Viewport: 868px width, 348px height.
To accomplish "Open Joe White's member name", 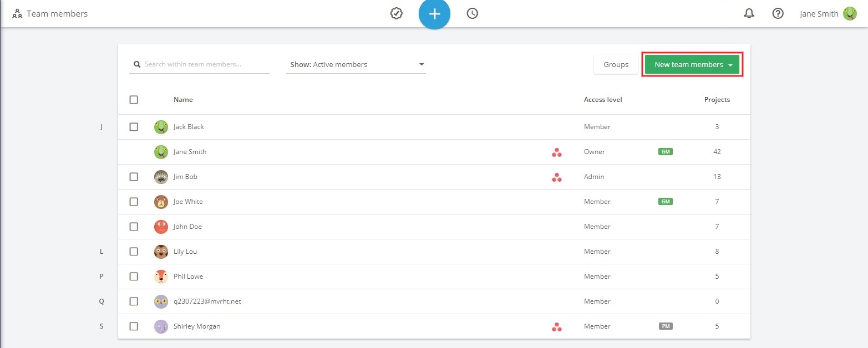I will pyautogui.click(x=188, y=202).
